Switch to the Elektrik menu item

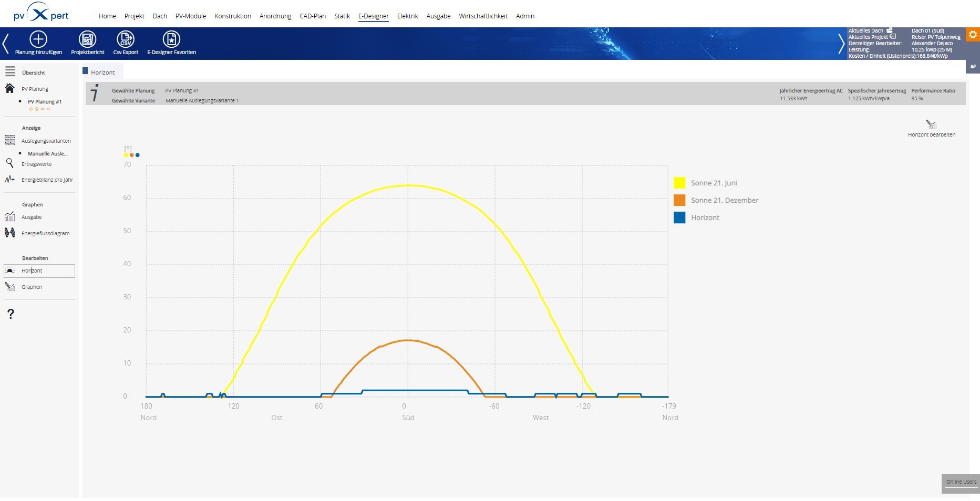coord(407,16)
